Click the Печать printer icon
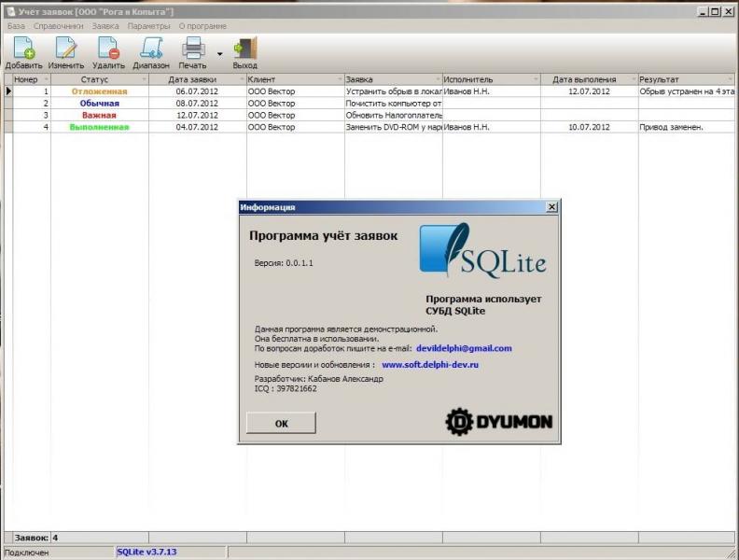 pos(193,48)
